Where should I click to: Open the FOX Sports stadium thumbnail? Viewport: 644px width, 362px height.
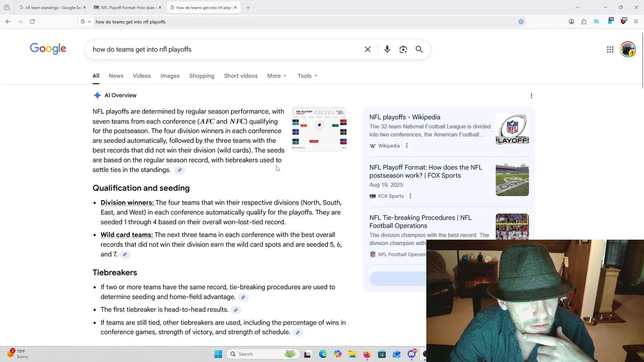(512, 179)
